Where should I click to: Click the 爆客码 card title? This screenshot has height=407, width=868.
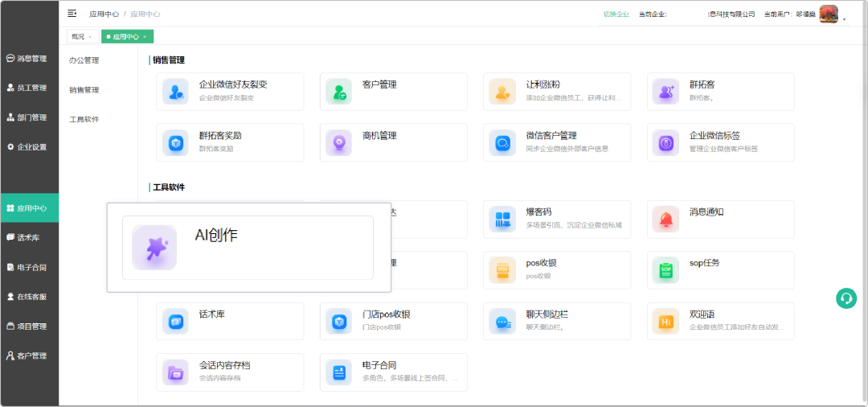(538, 212)
